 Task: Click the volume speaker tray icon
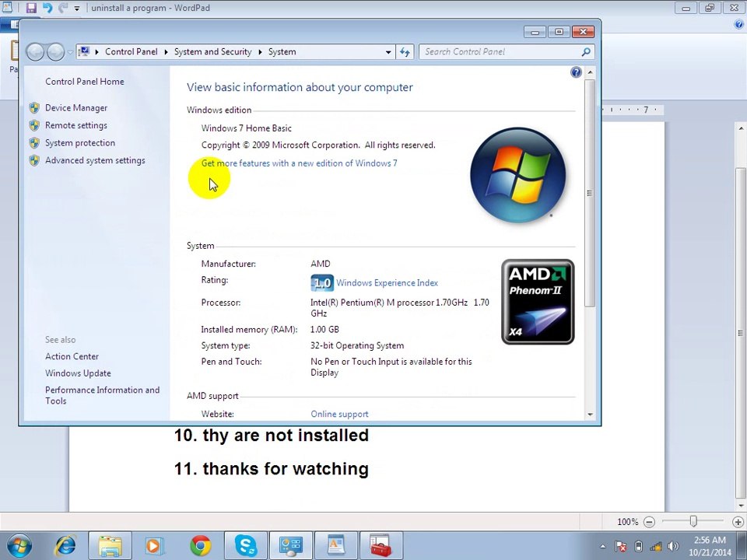coord(674,546)
